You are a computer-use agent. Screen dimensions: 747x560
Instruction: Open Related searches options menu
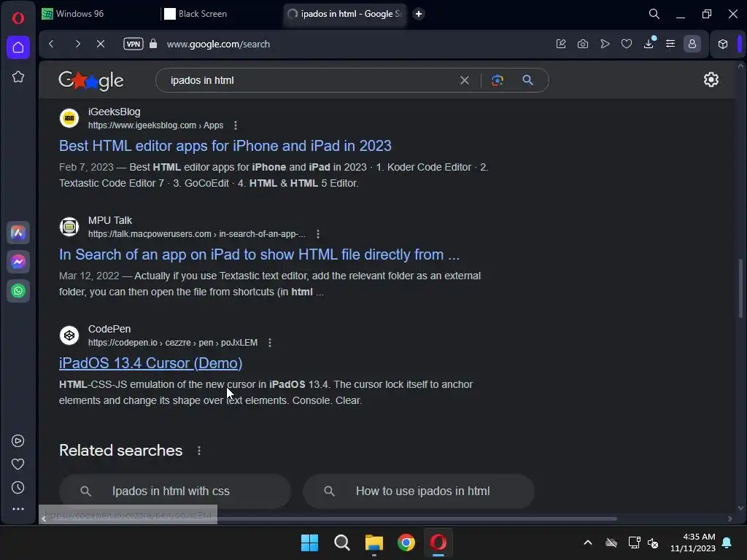pos(199,451)
